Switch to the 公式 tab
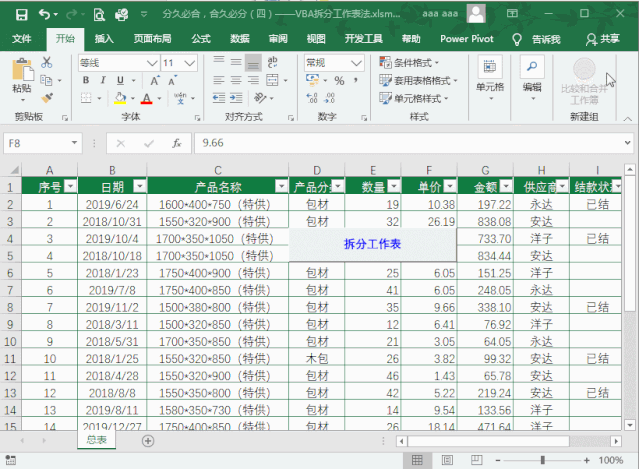 (201, 39)
